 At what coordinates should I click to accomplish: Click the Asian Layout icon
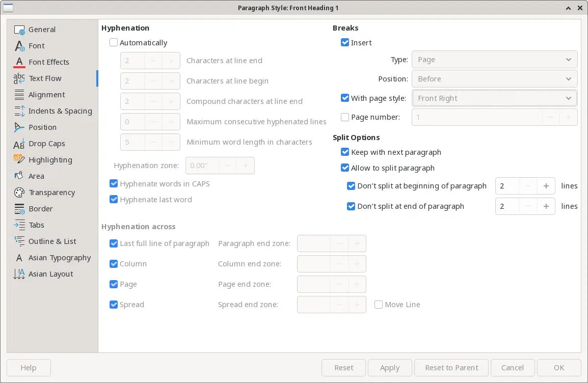click(19, 274)
